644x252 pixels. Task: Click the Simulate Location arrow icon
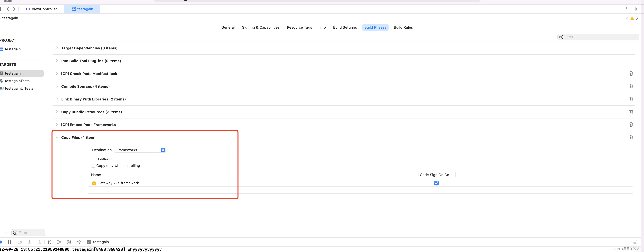(x=79, y=242)
